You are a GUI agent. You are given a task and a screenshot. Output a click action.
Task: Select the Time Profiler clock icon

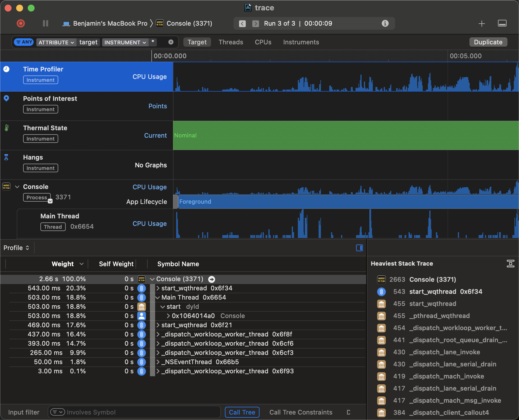[x=6, y=69]
